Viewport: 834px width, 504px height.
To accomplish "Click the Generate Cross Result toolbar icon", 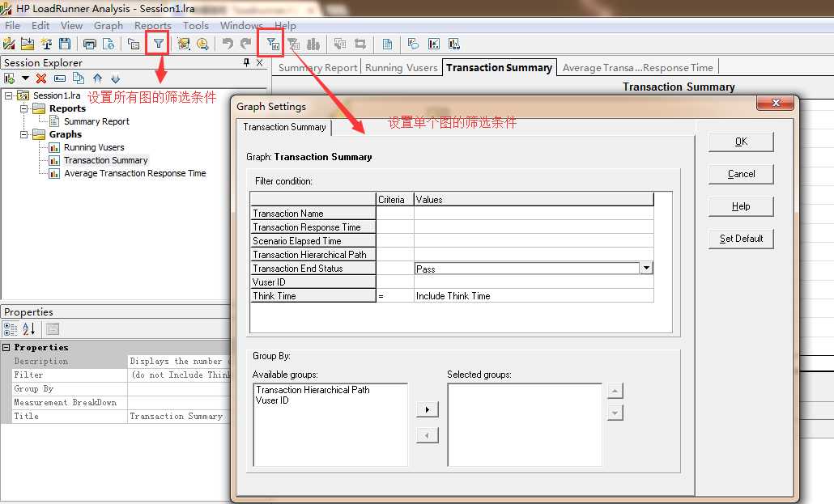I will [x=47, y=44].
